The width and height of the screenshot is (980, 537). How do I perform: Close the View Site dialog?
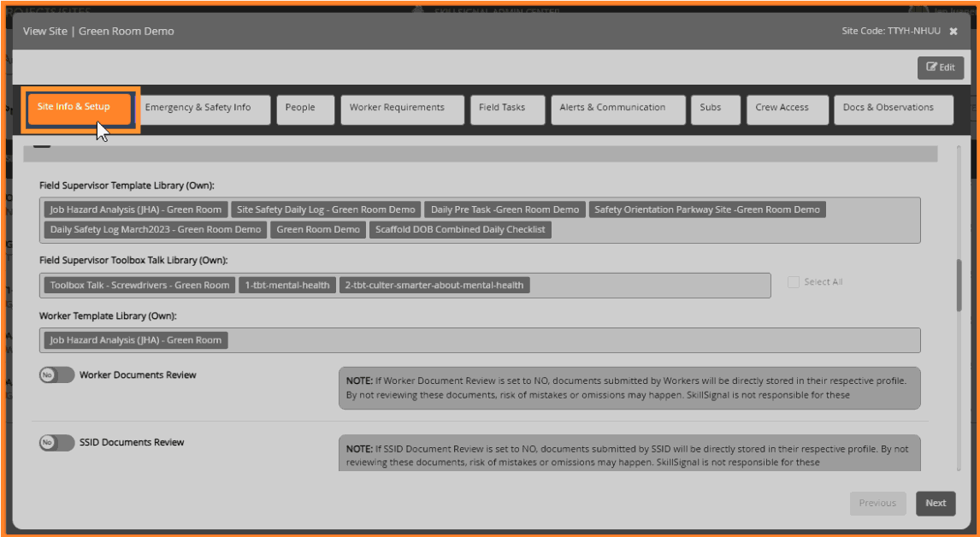tap(953, 32)
